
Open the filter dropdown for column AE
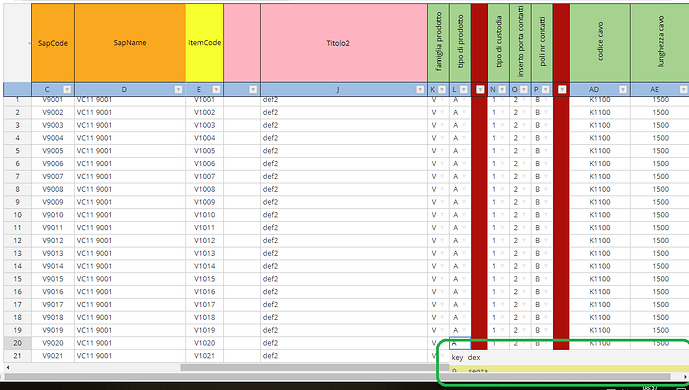coord(683,90)
